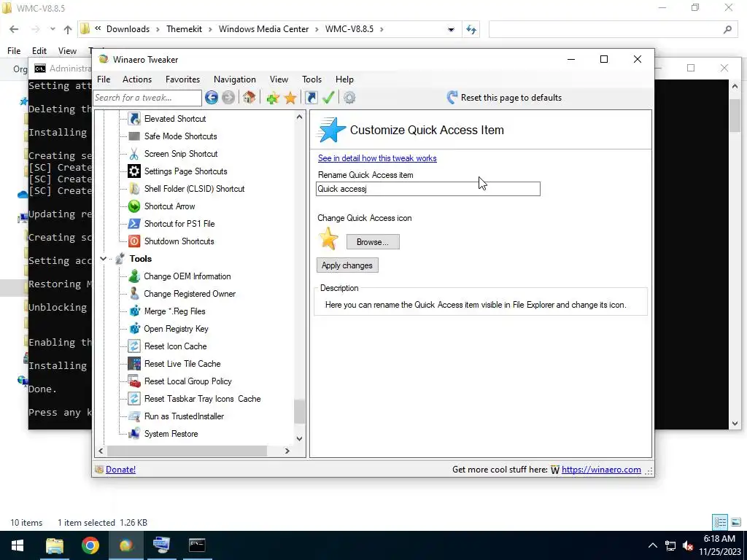Open the https://winaero.com link

[601, 470]
